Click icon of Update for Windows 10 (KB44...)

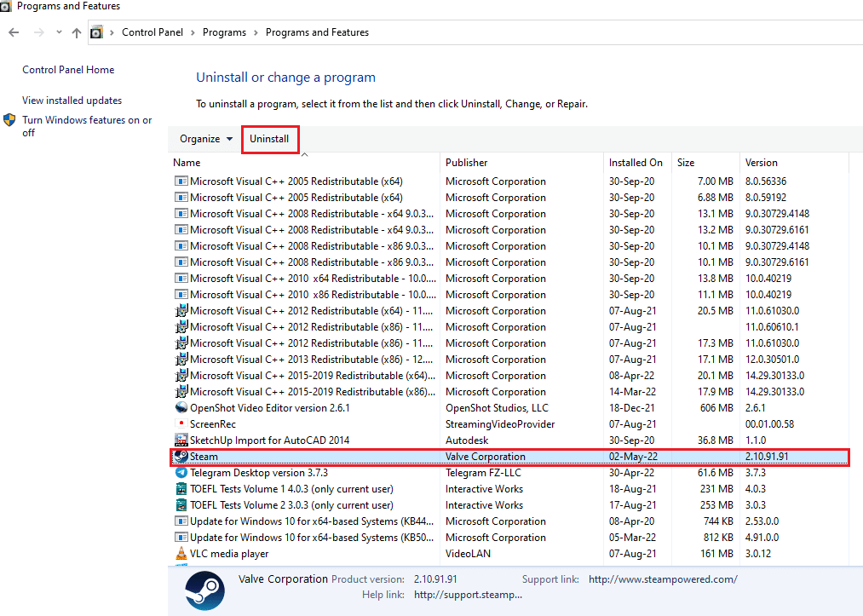181,521
